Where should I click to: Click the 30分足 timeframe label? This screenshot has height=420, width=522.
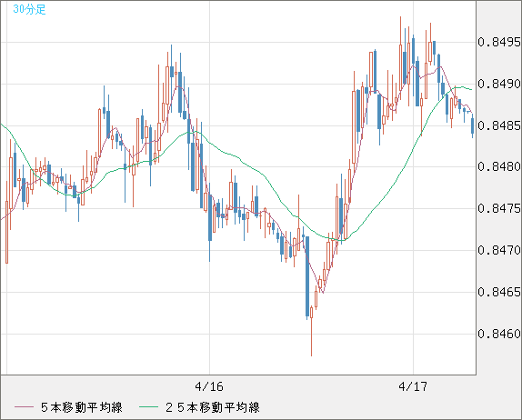coord(29,9)
